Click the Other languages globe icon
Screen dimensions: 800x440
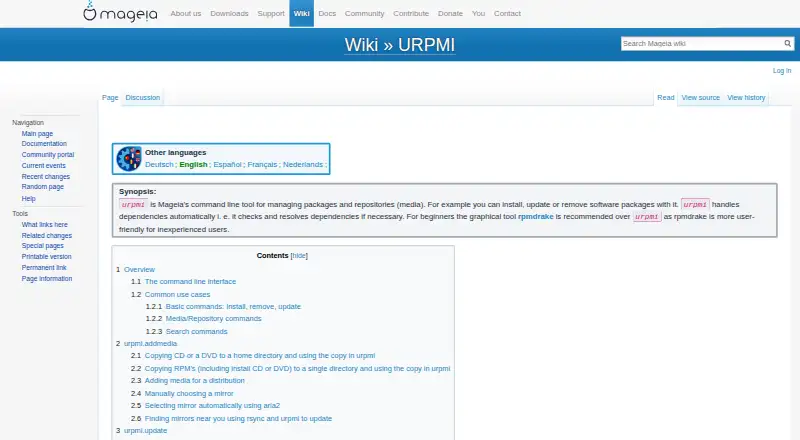coord(129,159)
